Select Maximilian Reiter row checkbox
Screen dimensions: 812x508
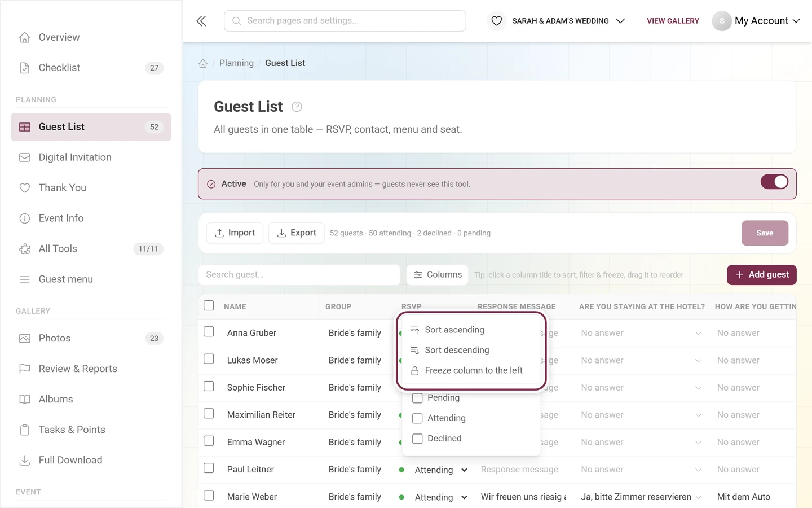[x=209, y=414]
